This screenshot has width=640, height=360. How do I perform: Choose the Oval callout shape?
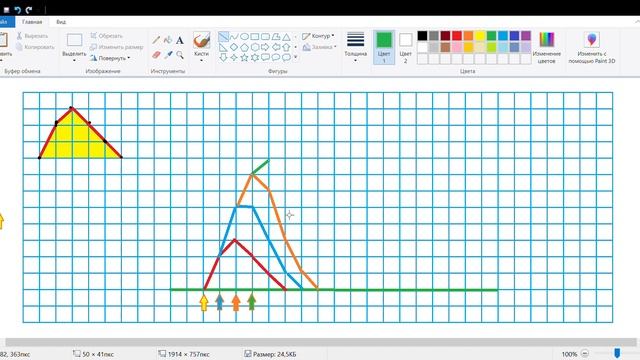click(x=276, y=58)
